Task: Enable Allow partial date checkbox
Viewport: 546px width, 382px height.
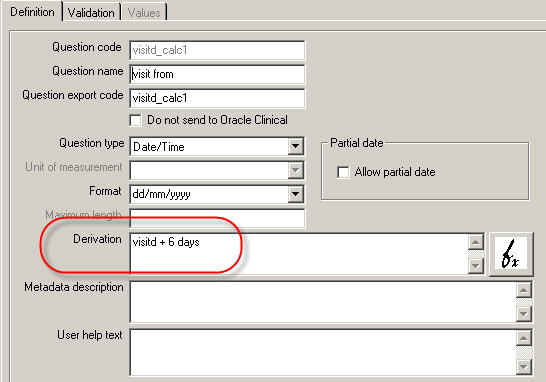Action: [343, 172]
